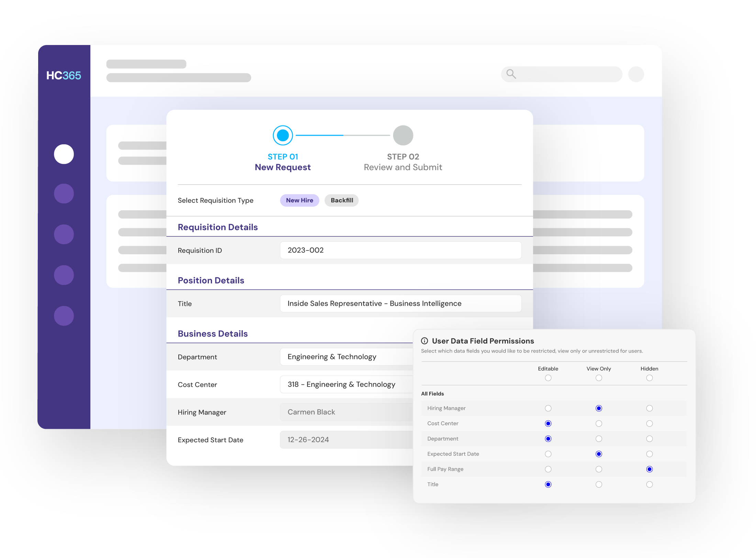Click the info icon beside User Data Field Permissions
This screenshot has height=558, width=756.
[424, 341]
